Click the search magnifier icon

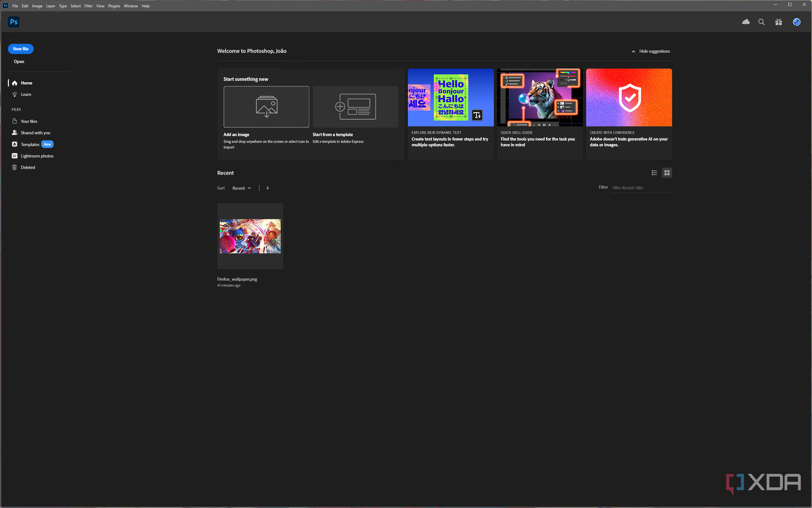tap(762, 22)
